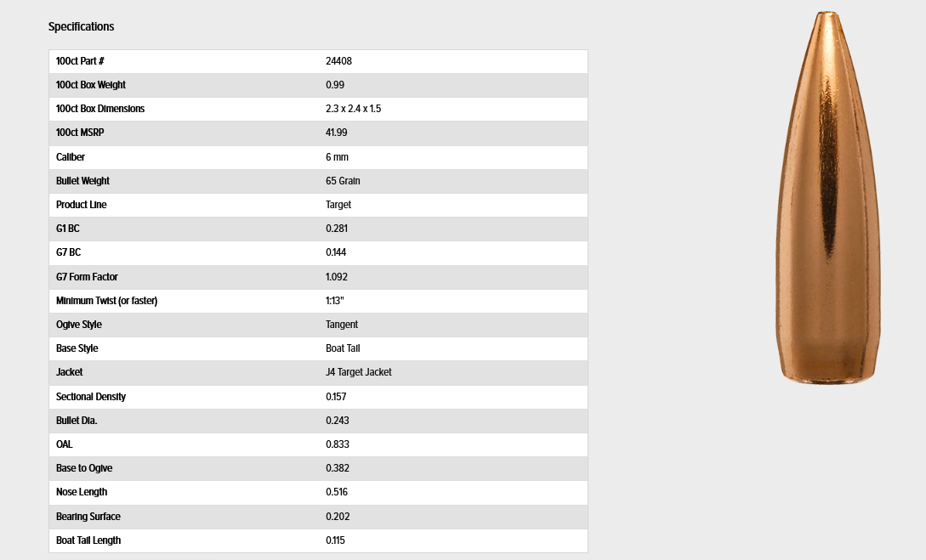The height and width of the screenshot is (560, 926).
Task: Click the Nose Length value 0.516
Action: 337,491
